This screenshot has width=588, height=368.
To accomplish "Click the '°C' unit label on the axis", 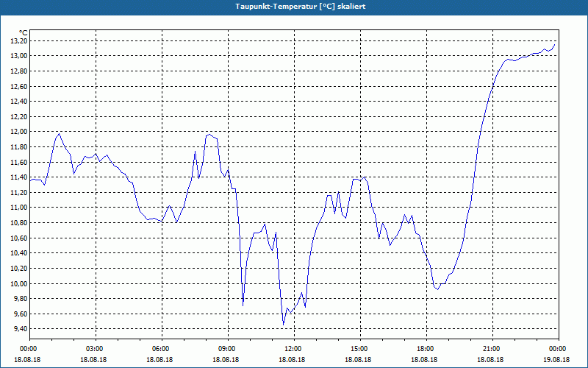I will (24, 33).
